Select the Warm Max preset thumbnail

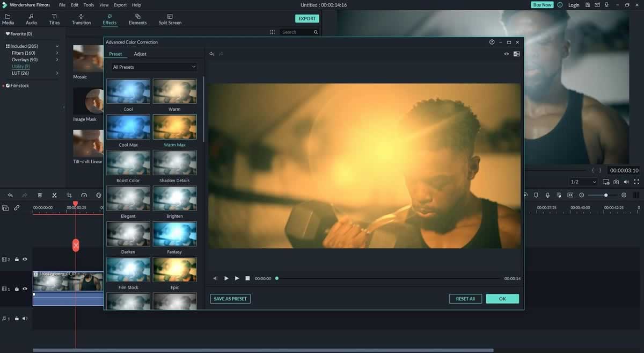pyautogui.click(x=175, y=127)
